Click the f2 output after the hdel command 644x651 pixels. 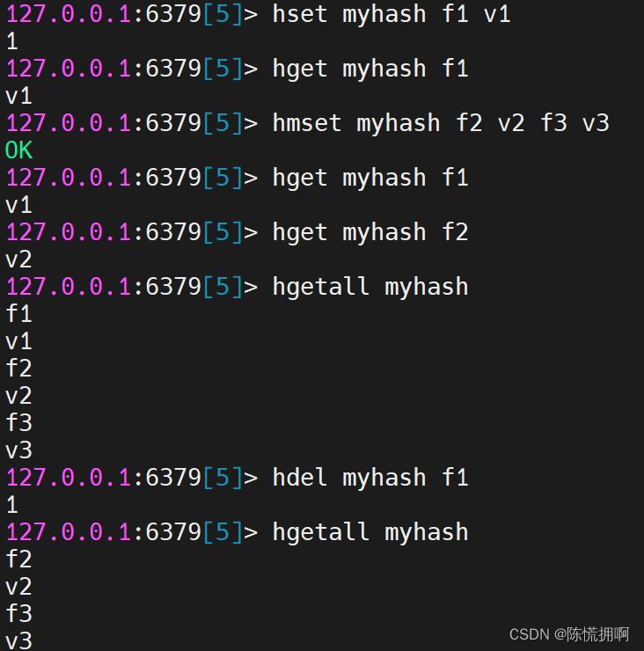coord(18,560)
